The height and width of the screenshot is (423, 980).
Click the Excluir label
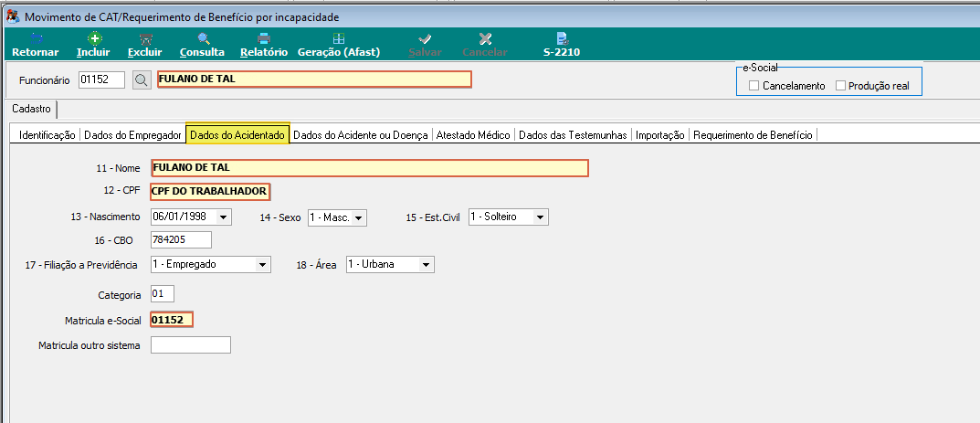(145, 52)
